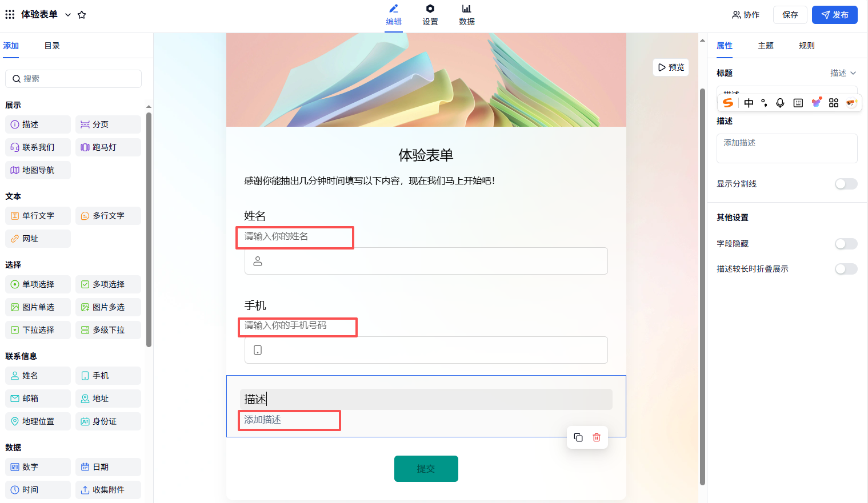Click the 搜索 component search field
Screen dimensions: 868x503
(73, 79)
